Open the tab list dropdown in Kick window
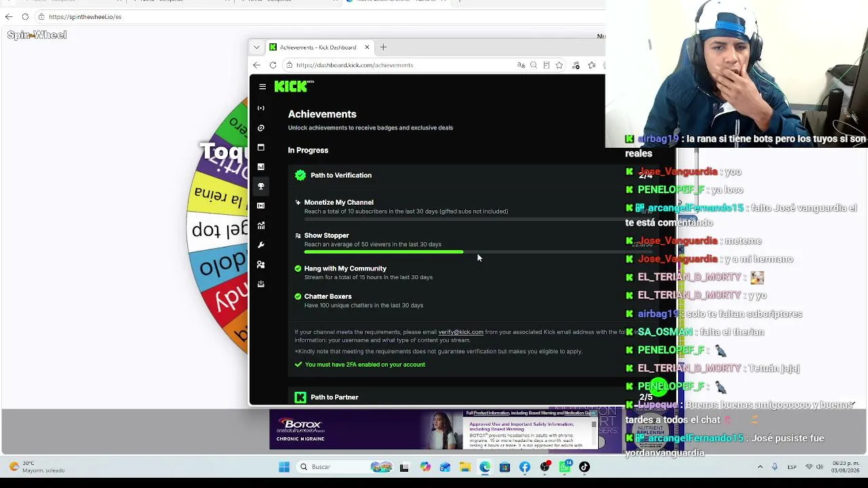Viewport: 868px width, 488px height. click(x=256, y=47)
